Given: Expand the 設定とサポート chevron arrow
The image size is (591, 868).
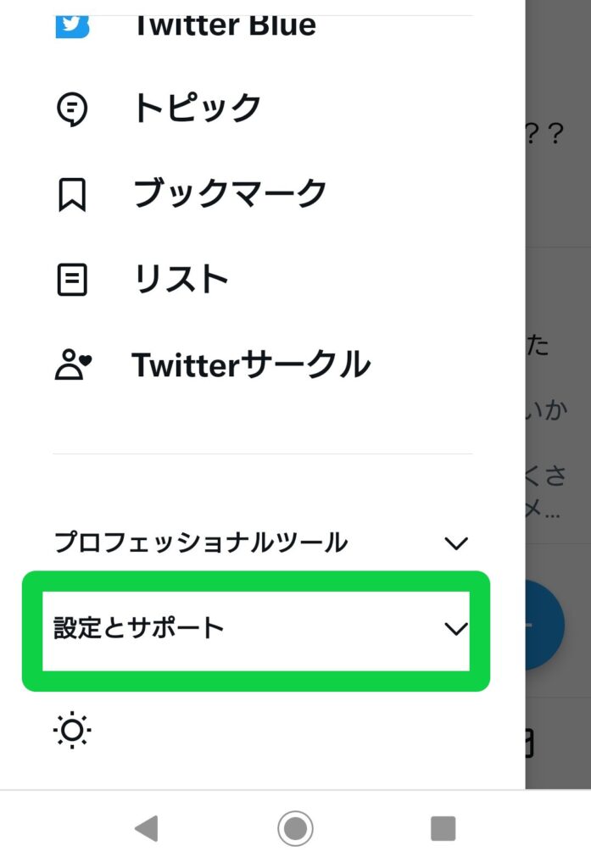Looking at the screenshot, I should pyautogui.click(x=456, y=629).
